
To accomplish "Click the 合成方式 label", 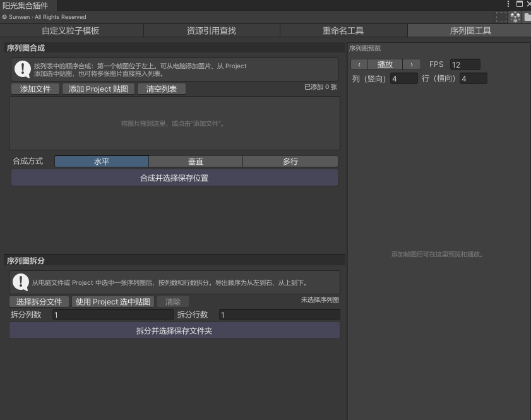I will 28,161.
